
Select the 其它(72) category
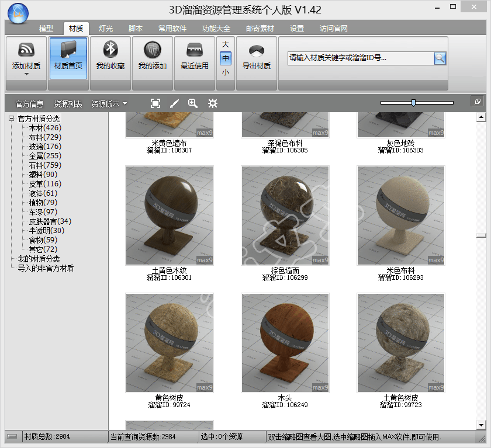43,249
